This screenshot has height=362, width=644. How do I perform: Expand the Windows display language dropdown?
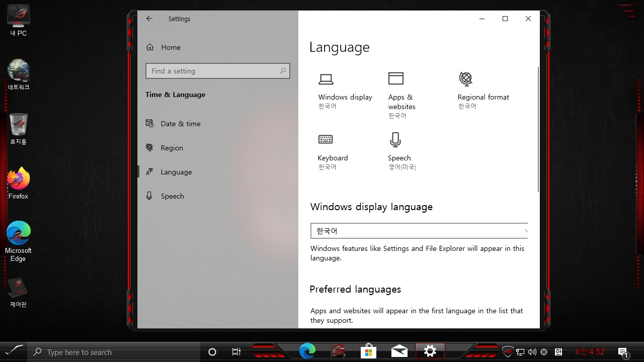pyautogui.click(x=419, y=231)
